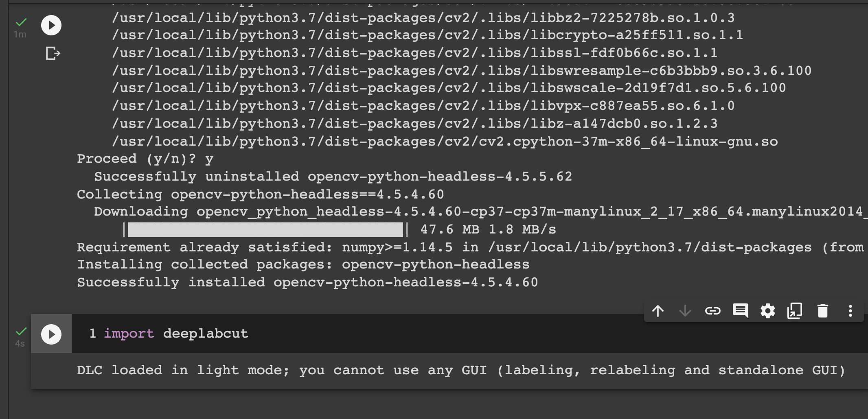
Task: Click the '4s' execution time label
Action: click(20, 344)
